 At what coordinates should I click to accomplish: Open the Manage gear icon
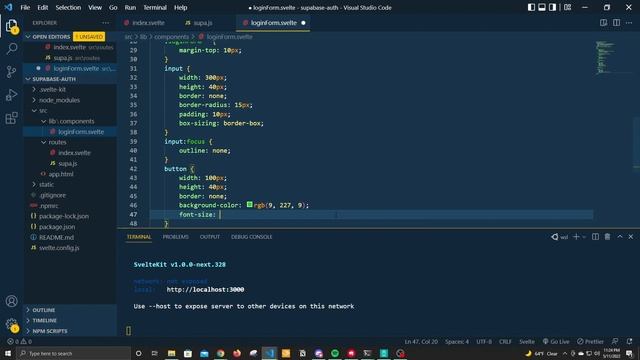tap(11, 324)
